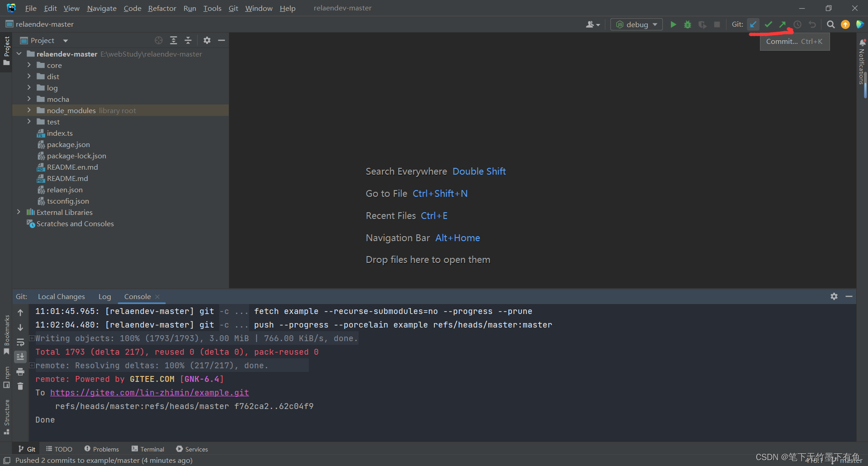
Task: Click the Stop square icon in toolbar
Action: point(717,24)
